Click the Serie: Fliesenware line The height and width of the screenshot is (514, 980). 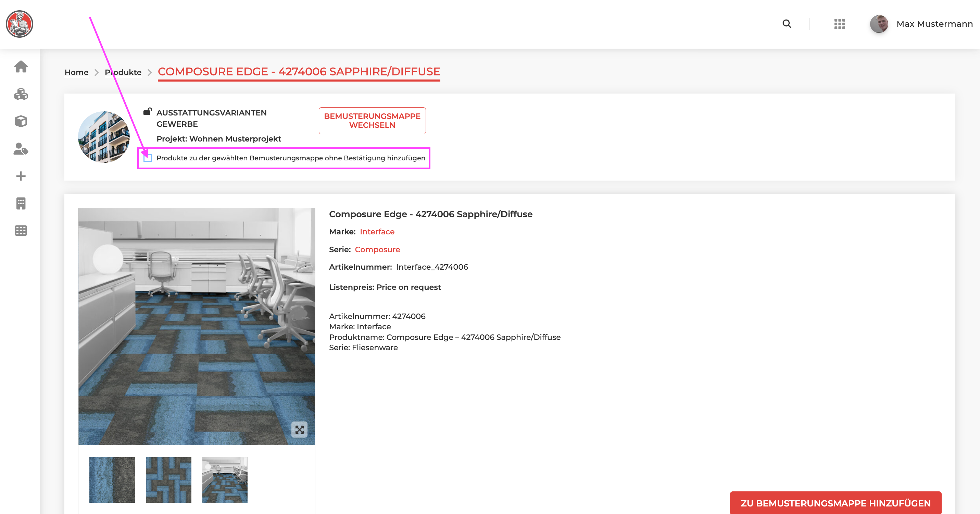tap(363, 347)
